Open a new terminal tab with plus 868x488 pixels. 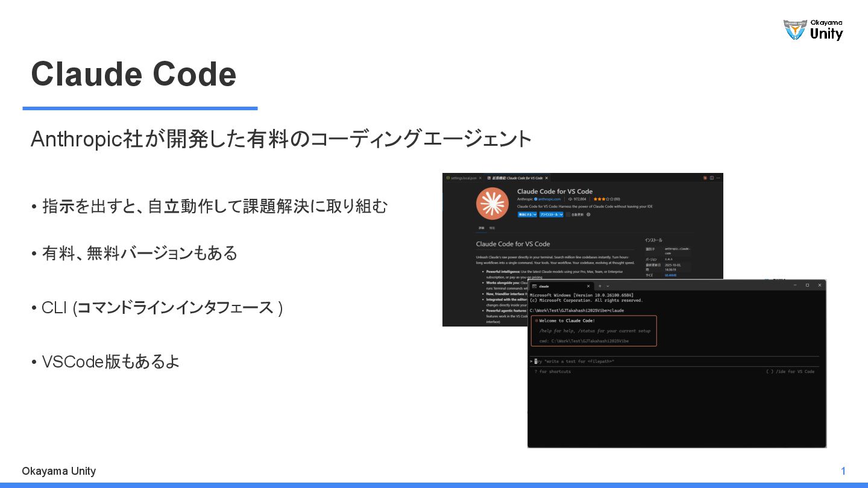pos(600,286)
